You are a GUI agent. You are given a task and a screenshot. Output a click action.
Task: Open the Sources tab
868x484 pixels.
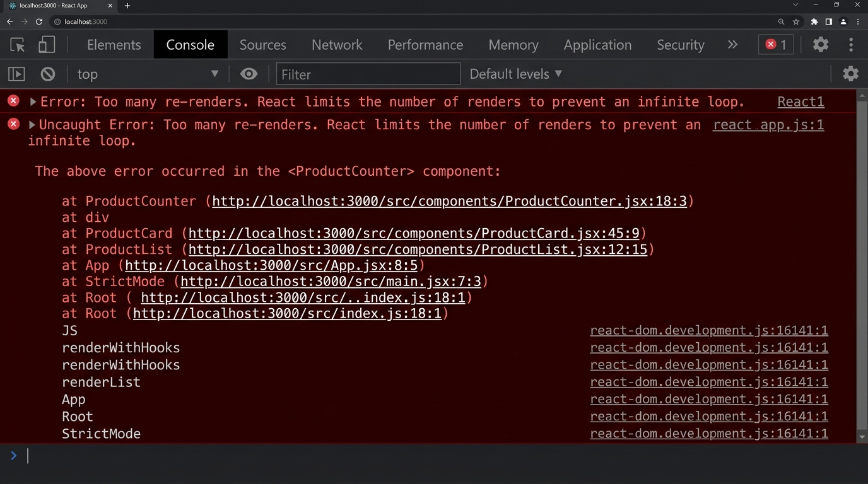pyautogui.click(x=263, y=45)
